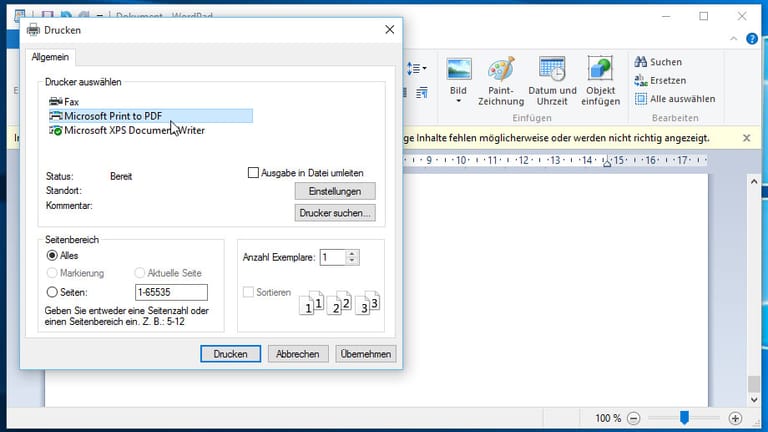
Task: Select Microsoft XPS Document Writer printer
Action: 127,130
